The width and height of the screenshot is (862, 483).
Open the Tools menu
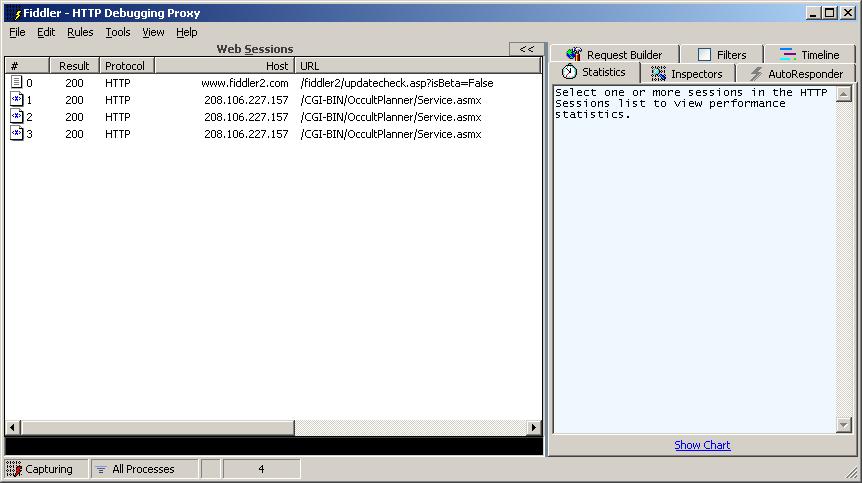pos(118,32)
